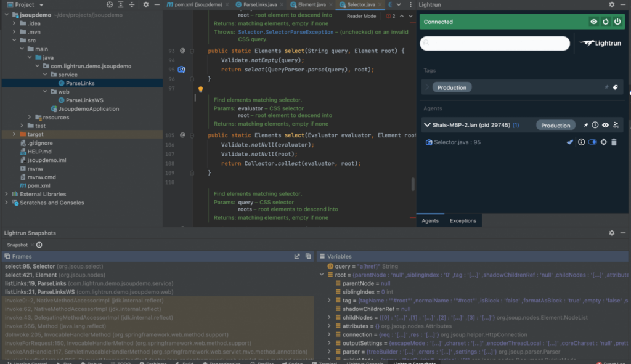This screenshot has height=364, width=631.
Task: Click the Reader Mode label in the editor
Action: (x=361, y=16)
